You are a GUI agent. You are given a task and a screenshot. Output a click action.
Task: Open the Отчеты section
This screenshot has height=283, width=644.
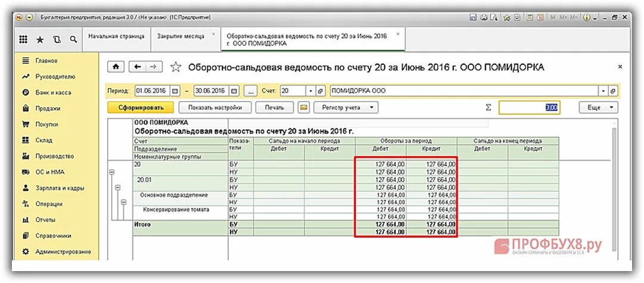click(x=45, y=220)
